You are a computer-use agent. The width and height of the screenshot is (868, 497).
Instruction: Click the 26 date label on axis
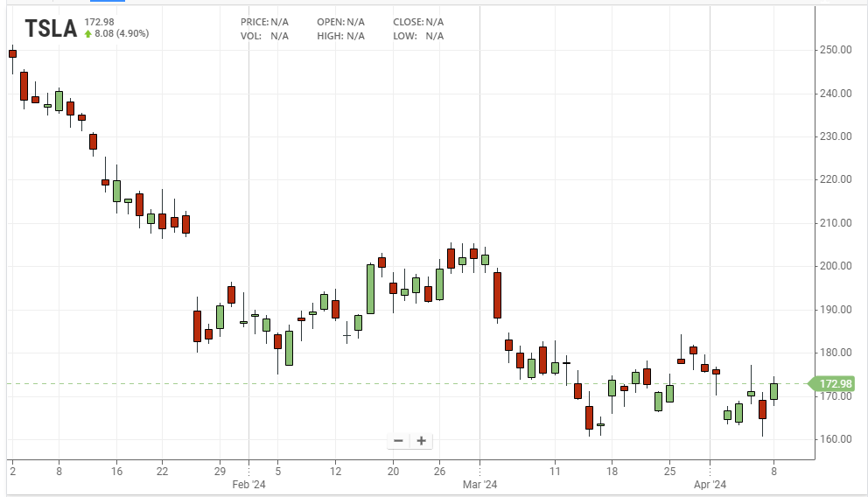[439, 472]
